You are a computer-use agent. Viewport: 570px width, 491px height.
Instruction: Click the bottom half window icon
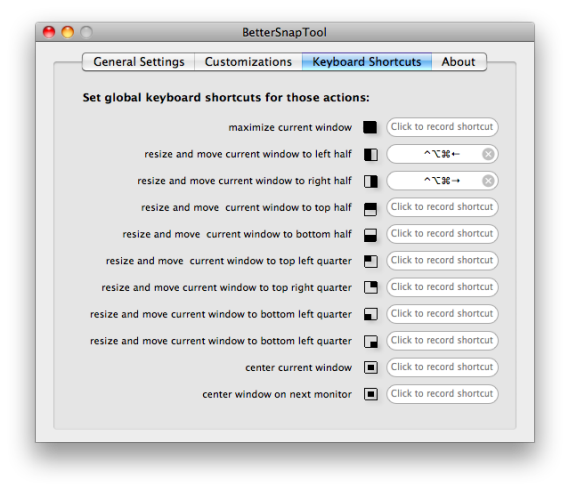click(x=370, y=235)
